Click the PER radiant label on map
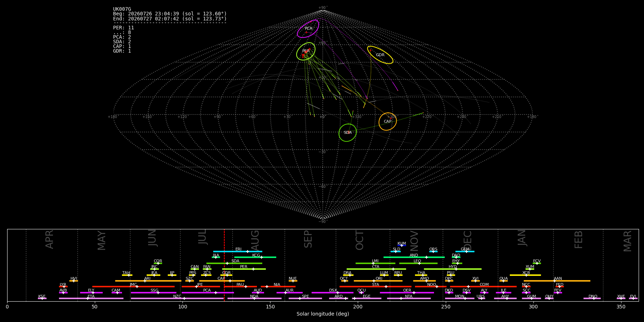The height and width of the screenshot is (322, 644). click(306, 51)
